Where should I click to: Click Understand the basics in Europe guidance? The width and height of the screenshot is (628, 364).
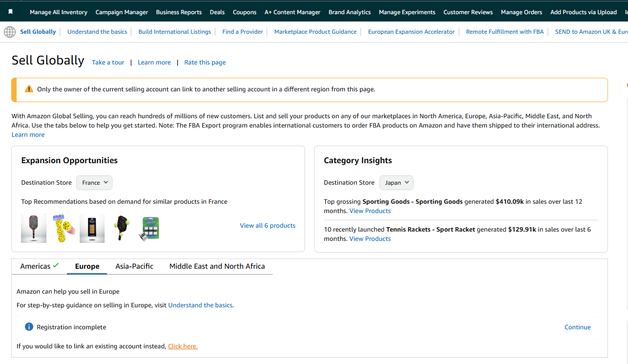(x=200, y=305)
